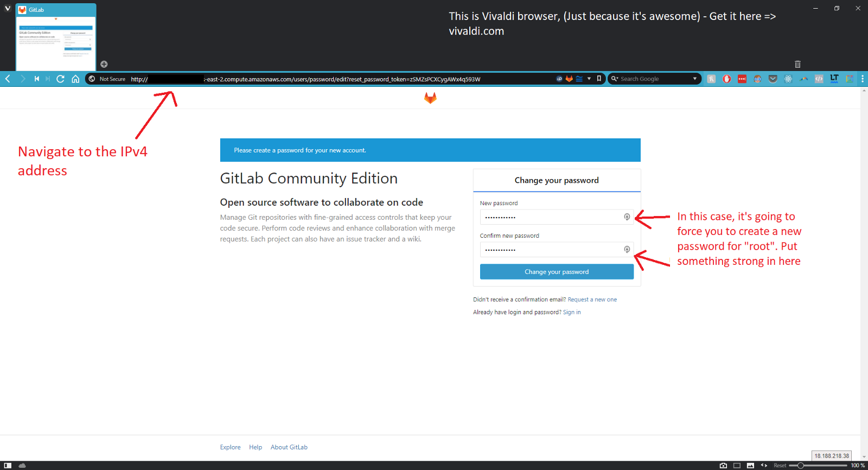
Task: Open a new tab with the plus icon
Action: [104, 64]
